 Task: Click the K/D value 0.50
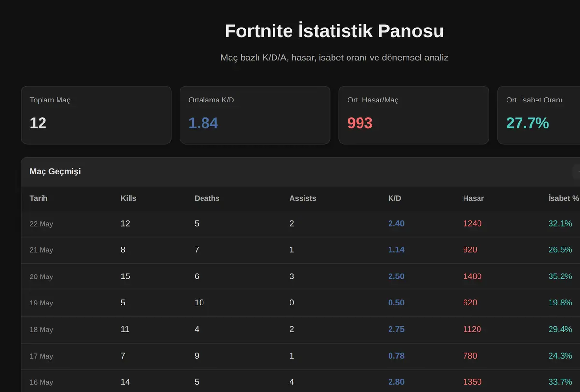pyautogui.click(x=396, y=303)
